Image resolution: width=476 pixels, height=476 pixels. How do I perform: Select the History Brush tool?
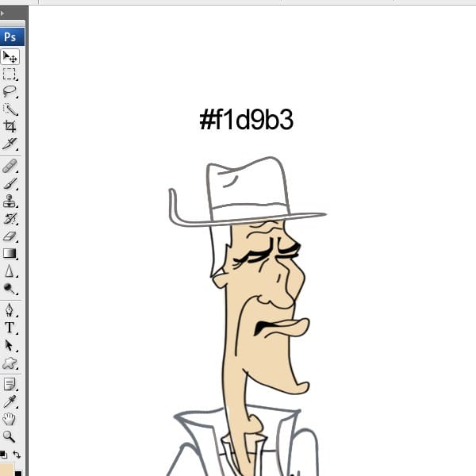(10, 219)
